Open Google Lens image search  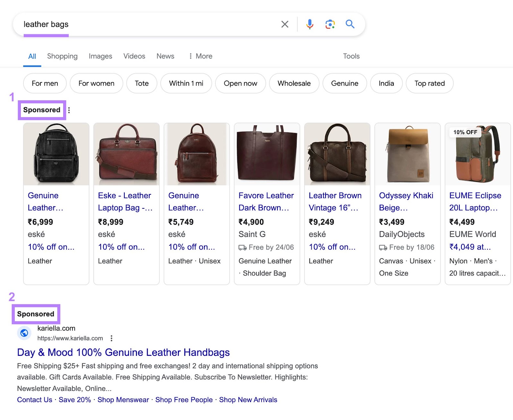tap(330, 24)
